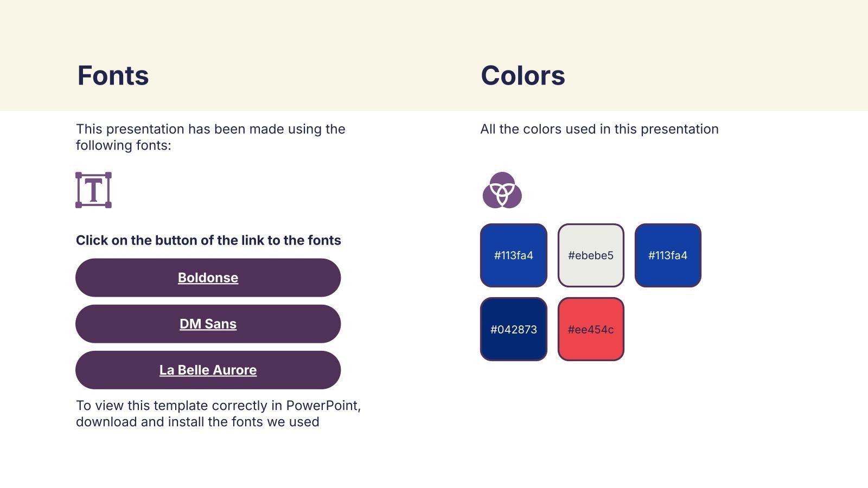Open the Boldonse font link
This screenshot has height=488, width=868.
208,278
